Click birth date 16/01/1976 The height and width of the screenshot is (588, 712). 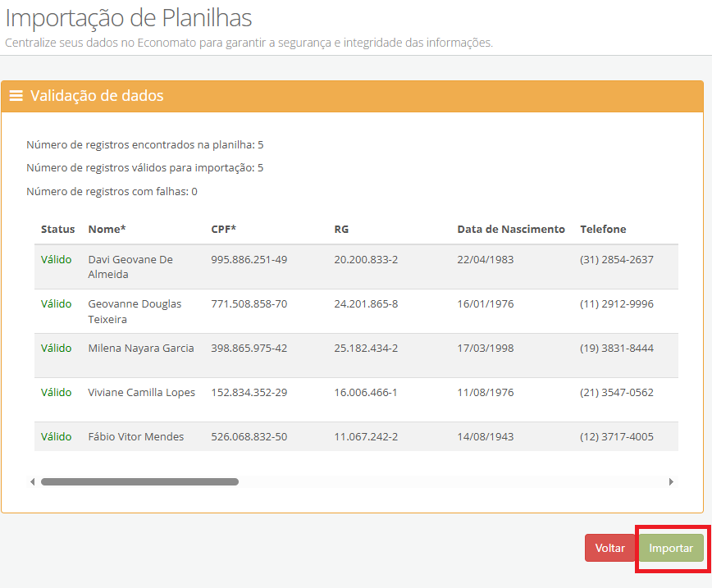click(x=486, y=303)
